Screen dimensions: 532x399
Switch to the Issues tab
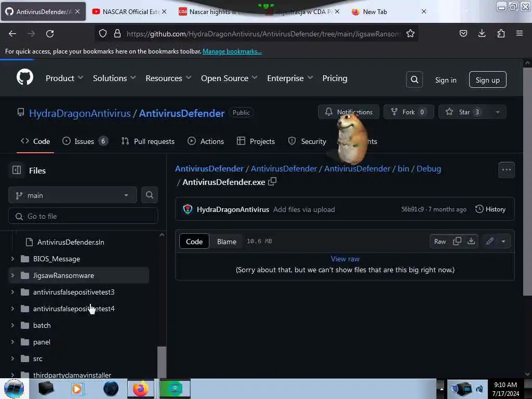85,141
